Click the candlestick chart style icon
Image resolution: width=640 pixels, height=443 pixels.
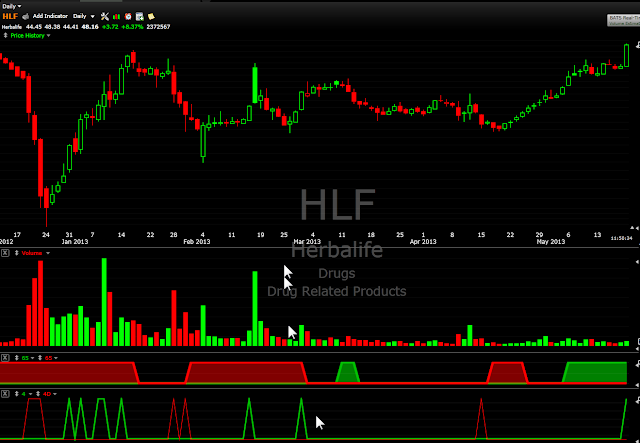coord(116,16)
